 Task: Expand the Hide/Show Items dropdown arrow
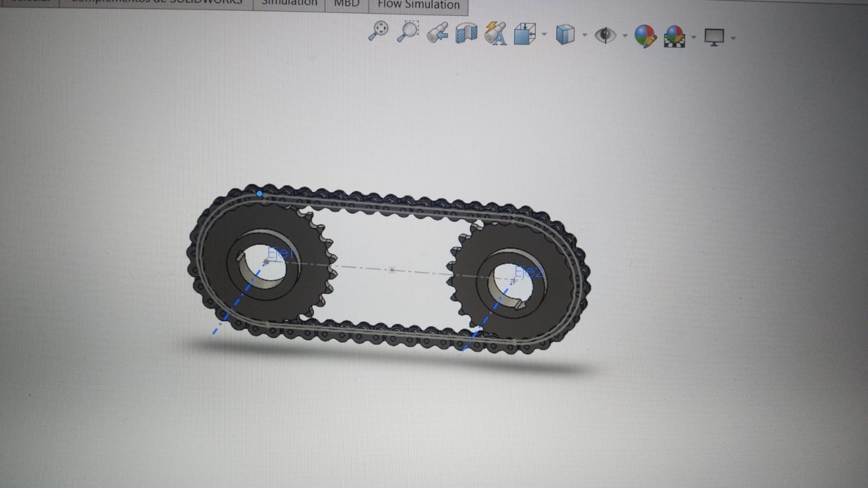point(625,36)
